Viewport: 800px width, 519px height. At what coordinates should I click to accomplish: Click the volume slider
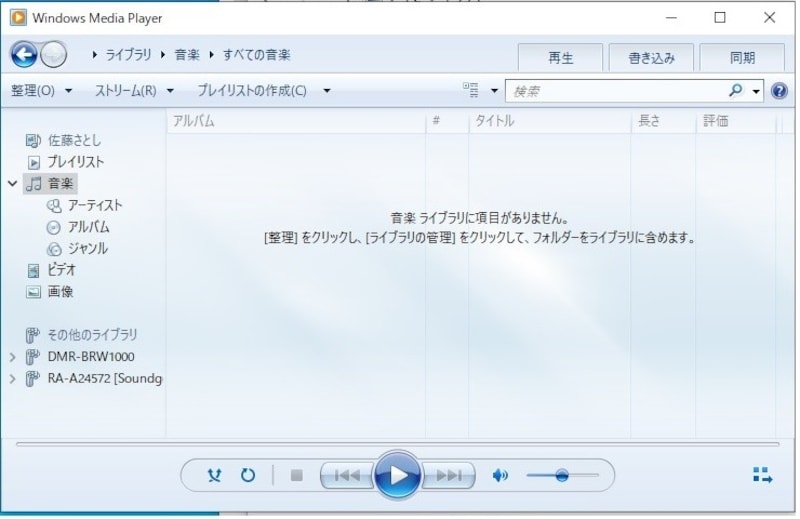564,477
